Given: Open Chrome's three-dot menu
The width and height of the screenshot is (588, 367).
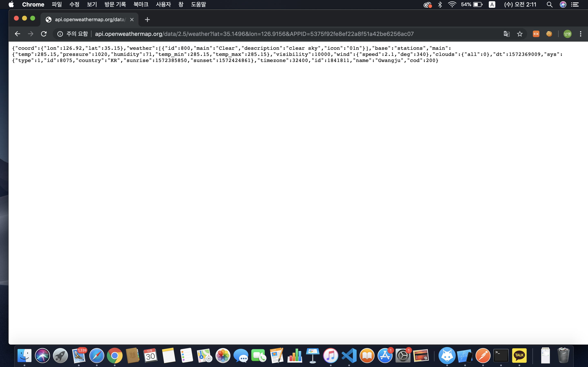Looking at the screenshot, I should tap(580, 34).
